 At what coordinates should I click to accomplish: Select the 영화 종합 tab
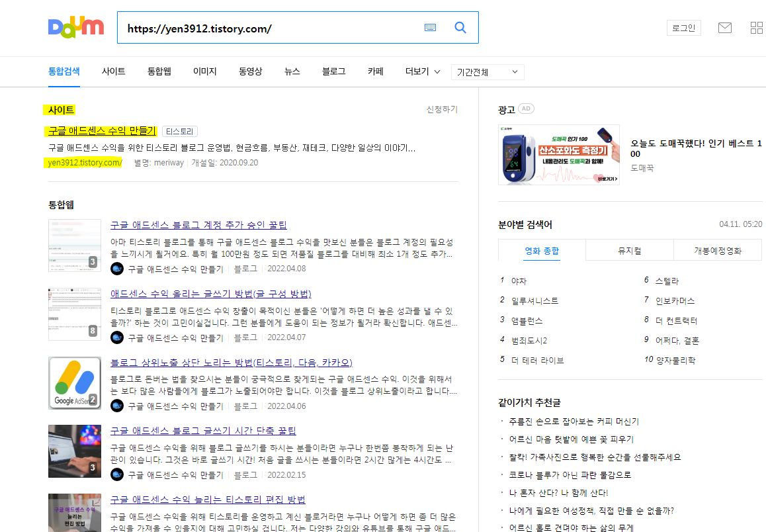tap(542, 251)
